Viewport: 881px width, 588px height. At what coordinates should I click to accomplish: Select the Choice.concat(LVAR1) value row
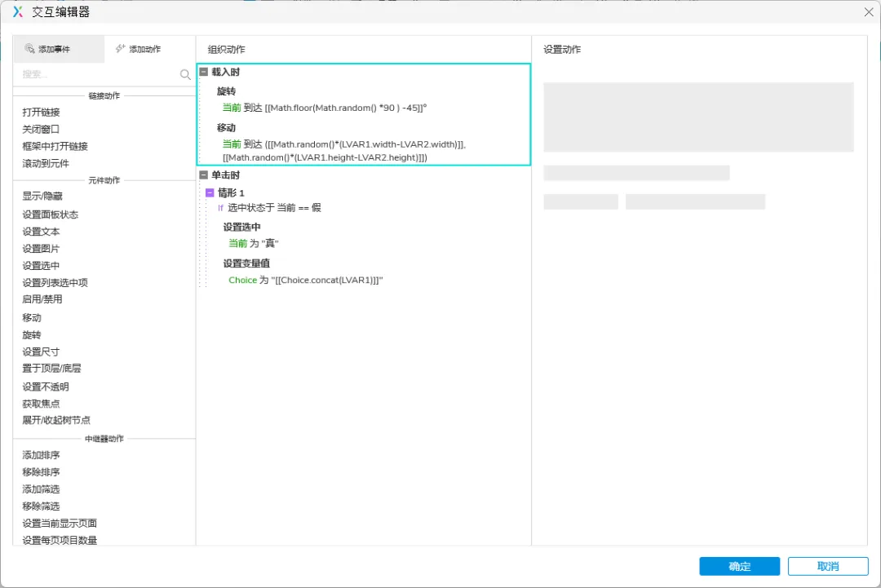tap(306, 281)
